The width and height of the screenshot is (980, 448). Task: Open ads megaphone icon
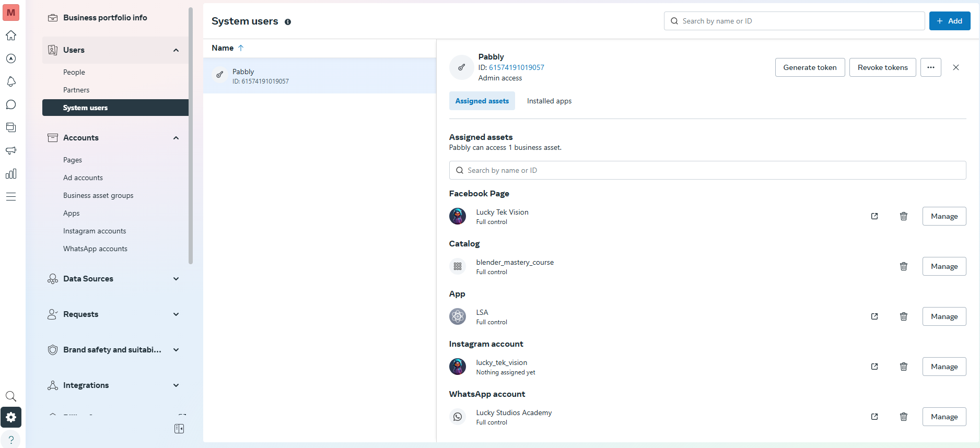click(x=11, y=150)
